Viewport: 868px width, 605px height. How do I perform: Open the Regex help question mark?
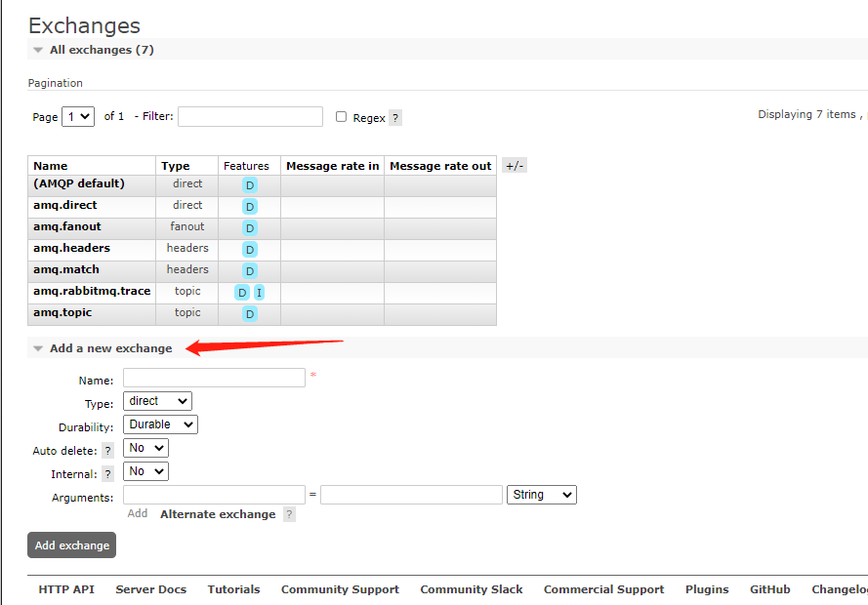(395, 118)
